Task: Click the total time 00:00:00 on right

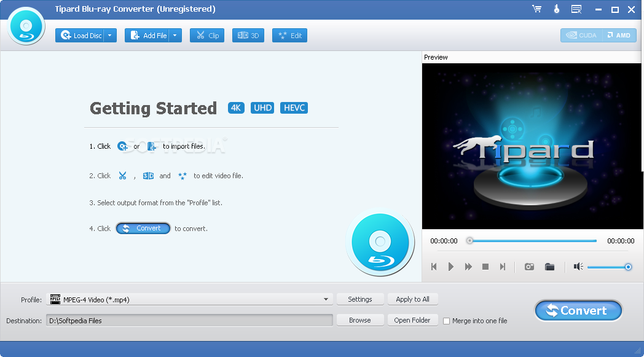Action: (621, 241)
